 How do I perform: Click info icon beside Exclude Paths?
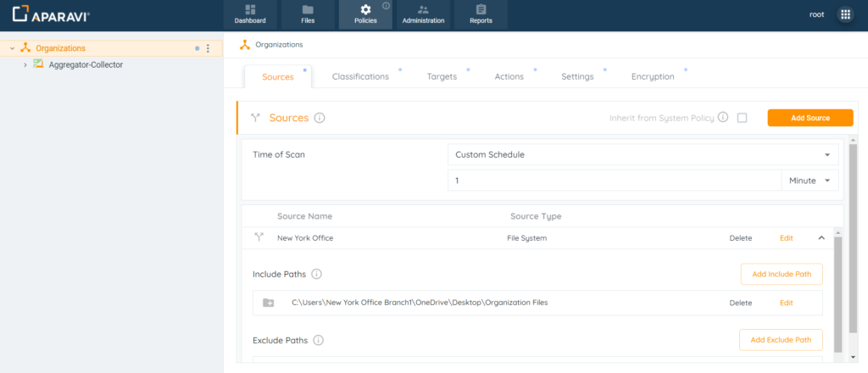pyautogui.click(x=318, y=340)
